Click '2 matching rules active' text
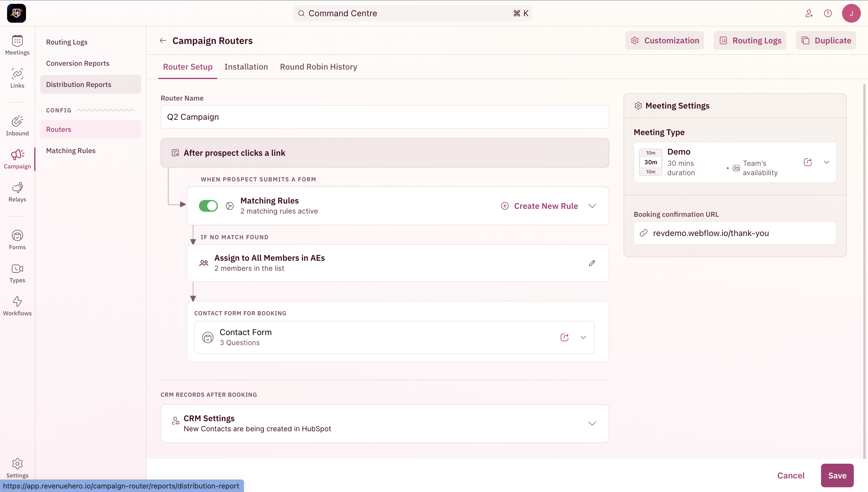This screenshot has width=868, height=492. [x=279, y=211]
